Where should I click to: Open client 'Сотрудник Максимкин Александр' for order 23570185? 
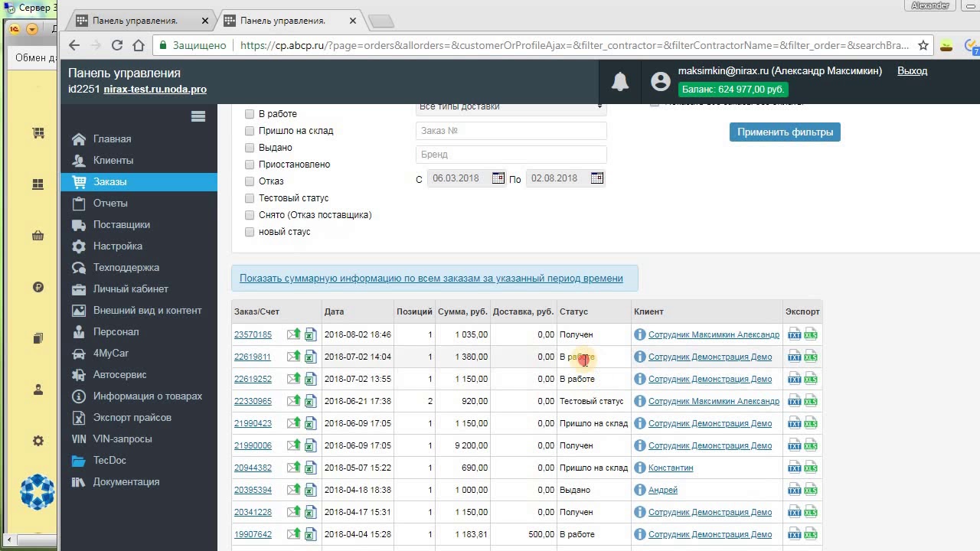point(714,334)
